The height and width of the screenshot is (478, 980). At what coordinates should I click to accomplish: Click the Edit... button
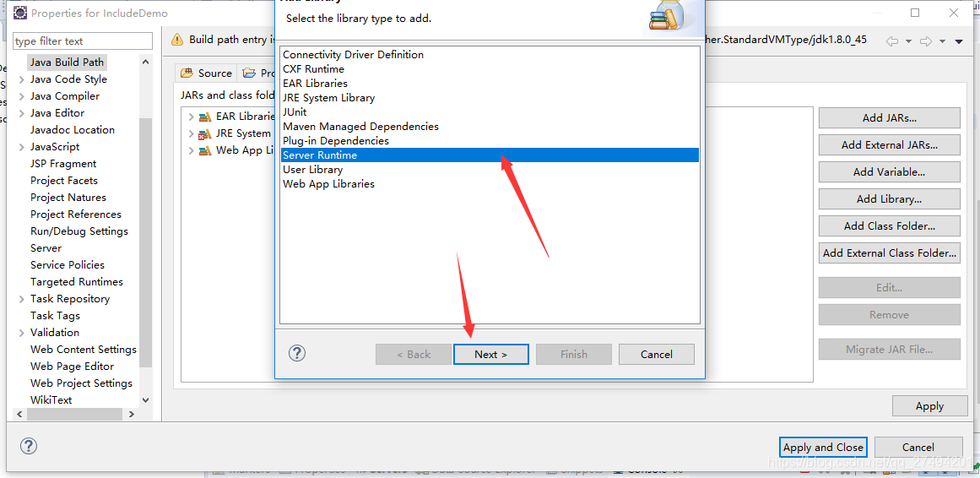[889, 288]
